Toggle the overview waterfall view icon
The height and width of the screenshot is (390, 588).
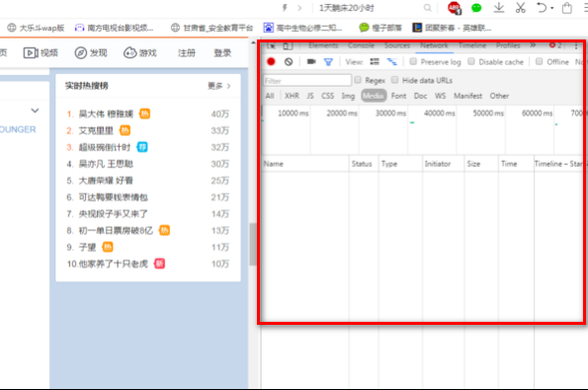click(392, 62)
